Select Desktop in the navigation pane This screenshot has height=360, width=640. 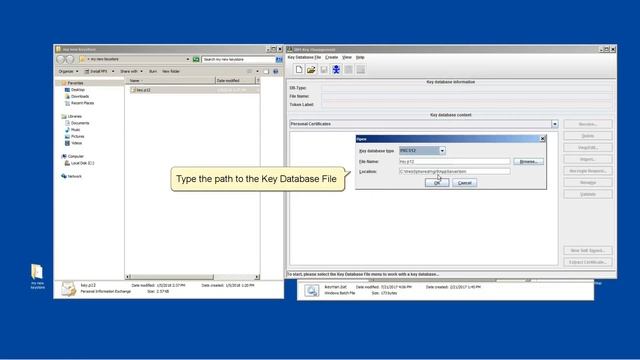pos(78,90)
